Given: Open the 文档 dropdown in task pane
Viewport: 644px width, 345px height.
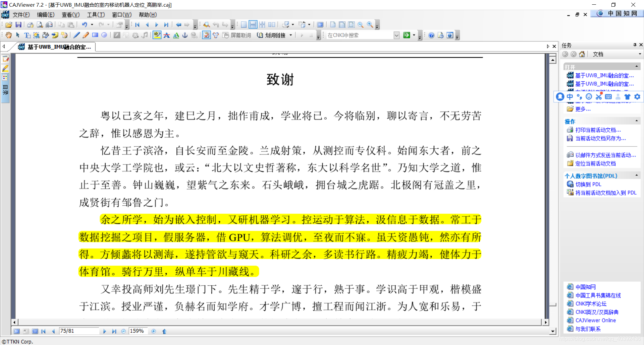Looking at the screenshot, I should tap(640, 54).
